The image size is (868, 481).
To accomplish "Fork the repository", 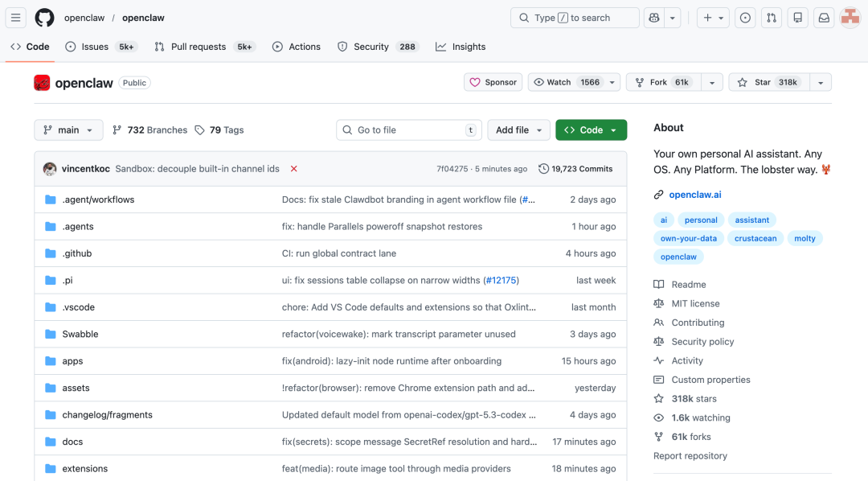I will tap(664, 82).
